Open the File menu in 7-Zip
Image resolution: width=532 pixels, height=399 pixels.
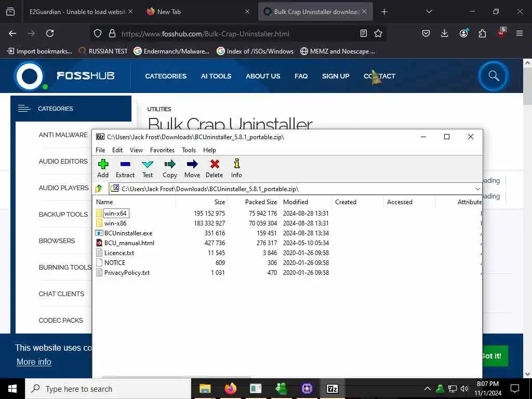pyautogui.click(x=100, y=150)
